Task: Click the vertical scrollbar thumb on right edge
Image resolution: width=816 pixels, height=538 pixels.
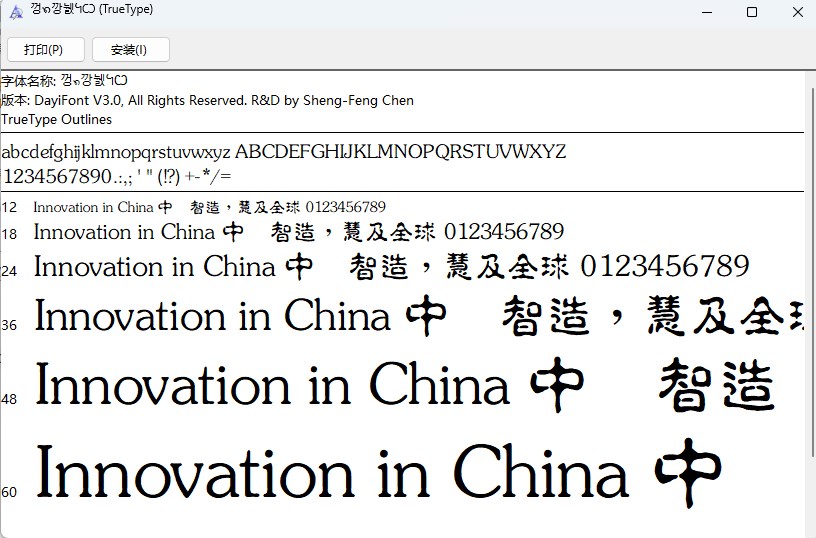Action: pos(810,290)
